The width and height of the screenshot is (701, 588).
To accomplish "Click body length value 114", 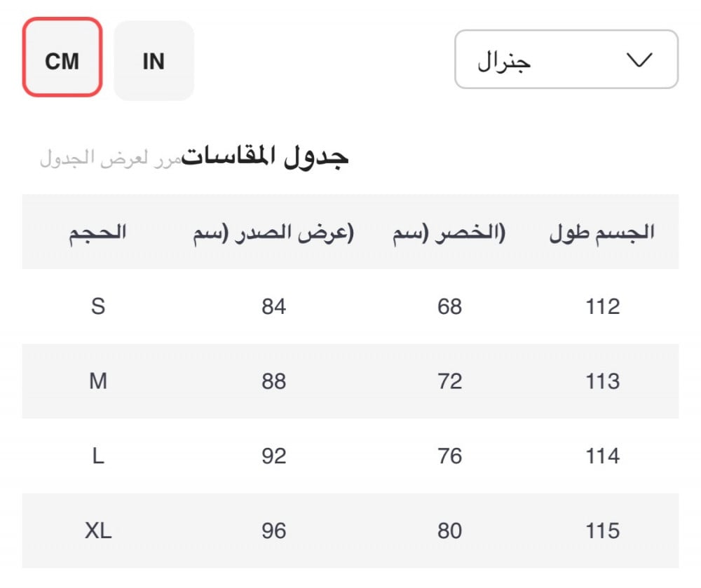I will pos(602,456).
